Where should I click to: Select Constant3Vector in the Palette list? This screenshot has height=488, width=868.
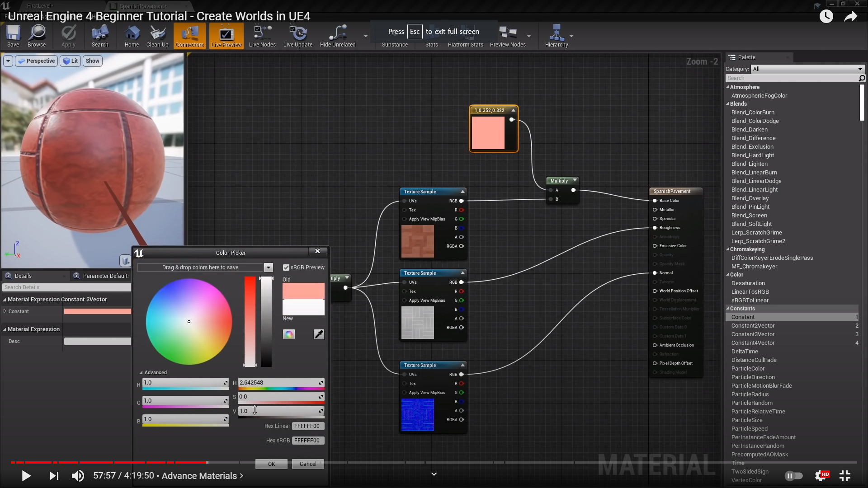(x=753, y=334)
